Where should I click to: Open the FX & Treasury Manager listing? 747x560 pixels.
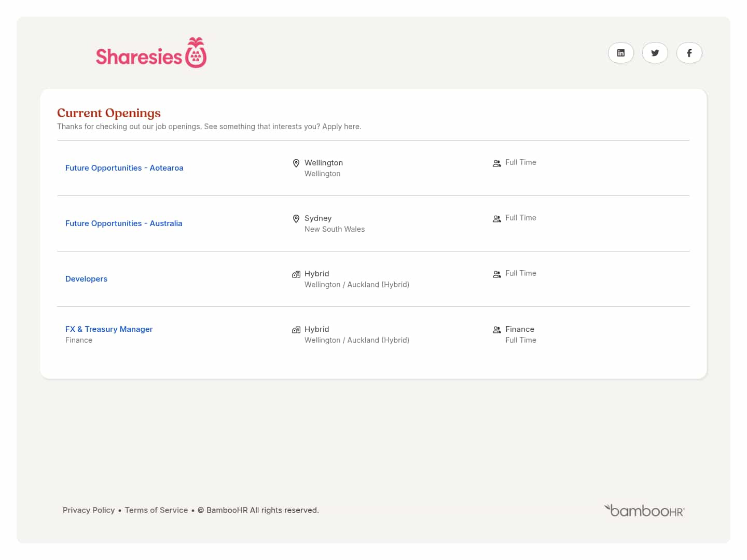click(109, 329)
